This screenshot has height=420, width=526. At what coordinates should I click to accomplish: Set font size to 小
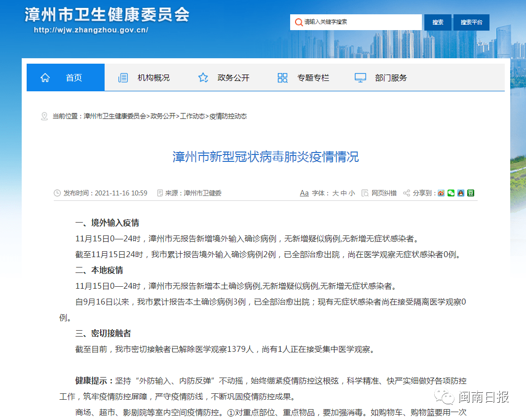[351, 193]
